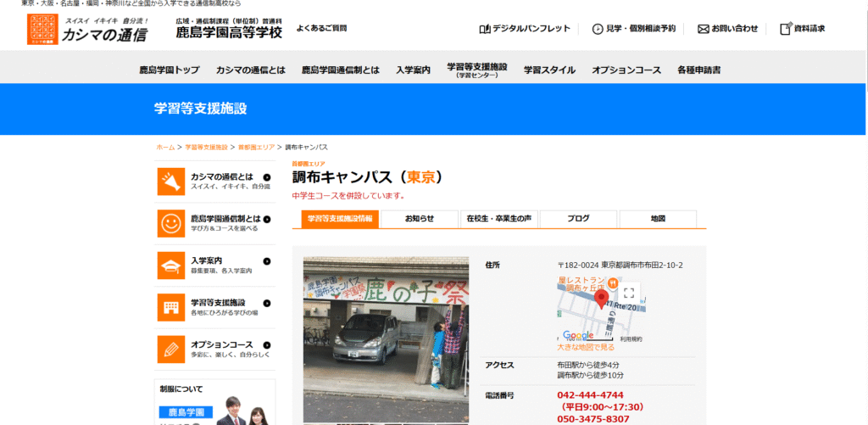Click the 資料請求 link text

(x=810, y=29)
